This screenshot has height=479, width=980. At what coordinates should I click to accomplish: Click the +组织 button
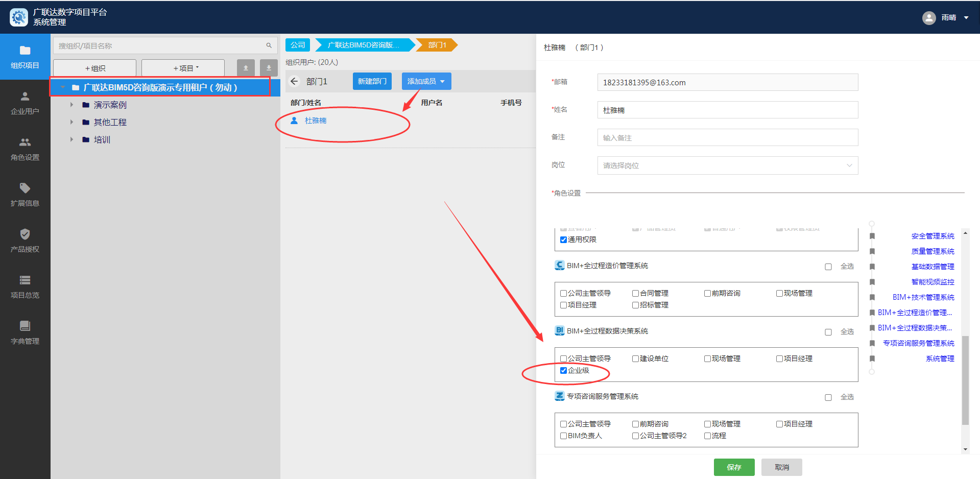point(94,68)
